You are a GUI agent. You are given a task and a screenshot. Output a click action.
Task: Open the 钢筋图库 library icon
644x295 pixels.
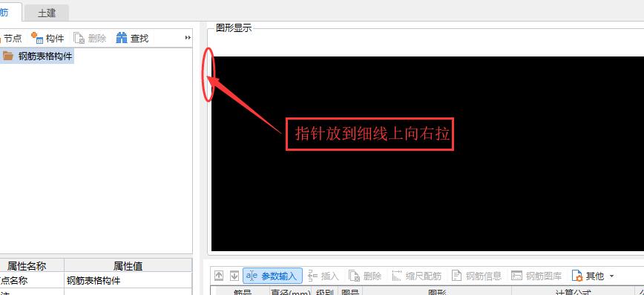click(516, 276)
